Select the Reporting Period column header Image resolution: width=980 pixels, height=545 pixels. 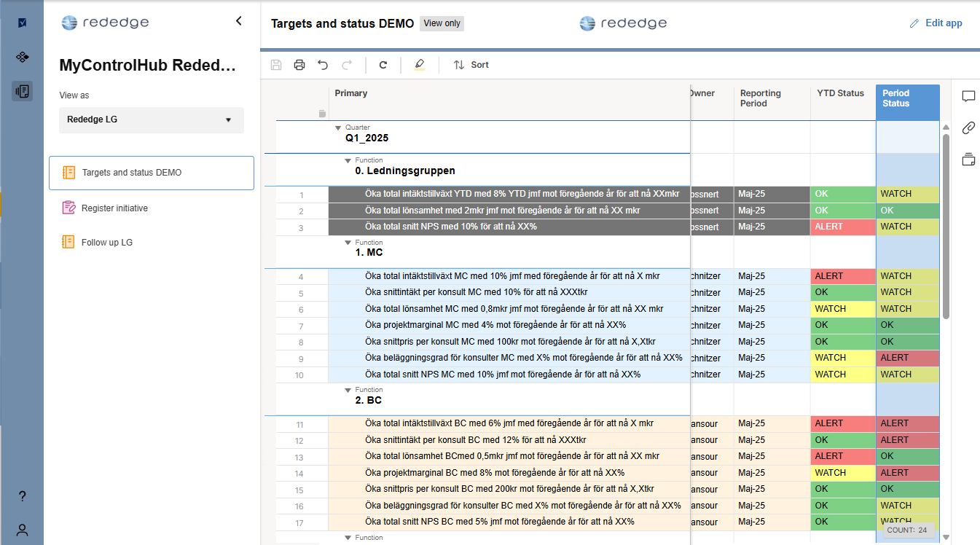(772, 101)
